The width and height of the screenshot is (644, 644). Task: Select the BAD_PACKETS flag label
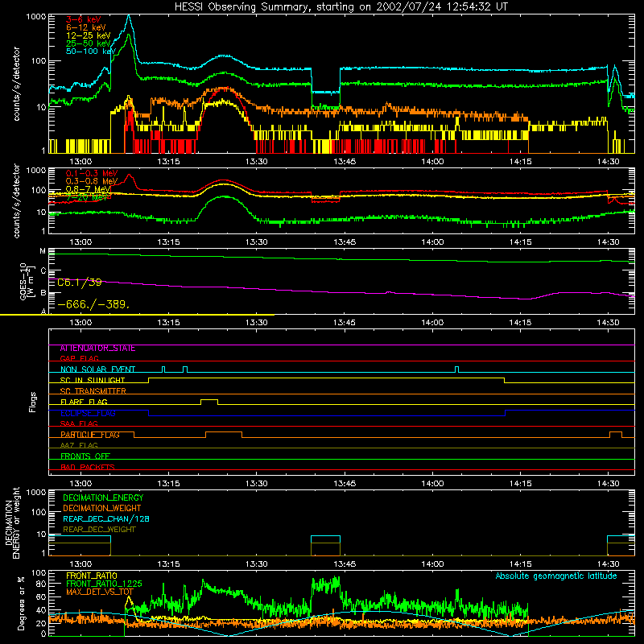click(88, 467)
